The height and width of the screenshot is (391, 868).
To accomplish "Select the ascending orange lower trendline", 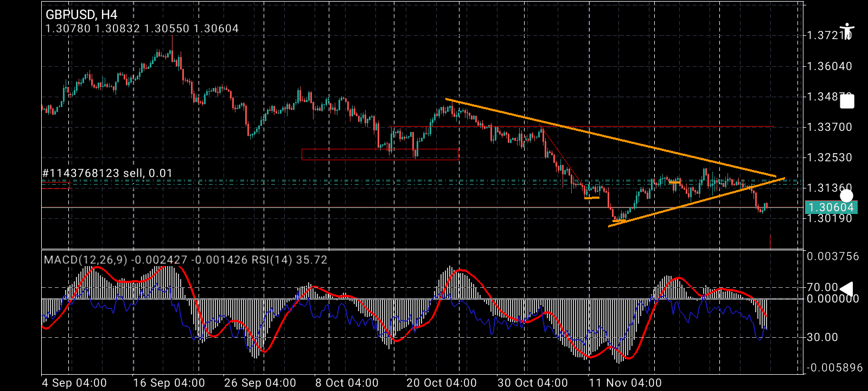I will point(697,201).
